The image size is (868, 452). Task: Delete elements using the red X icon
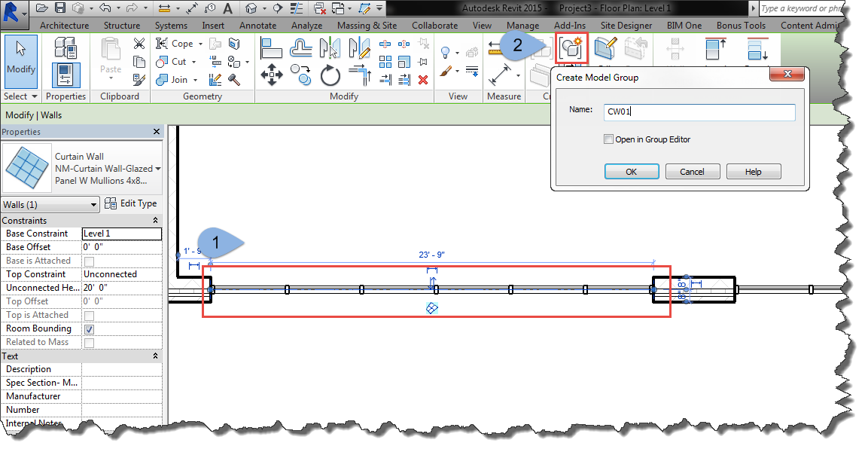pos(422,80)
